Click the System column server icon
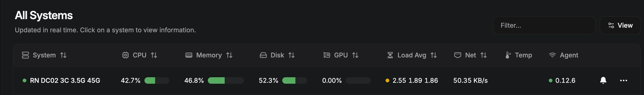Screen dimensions: 644x95 pos(25,55)
